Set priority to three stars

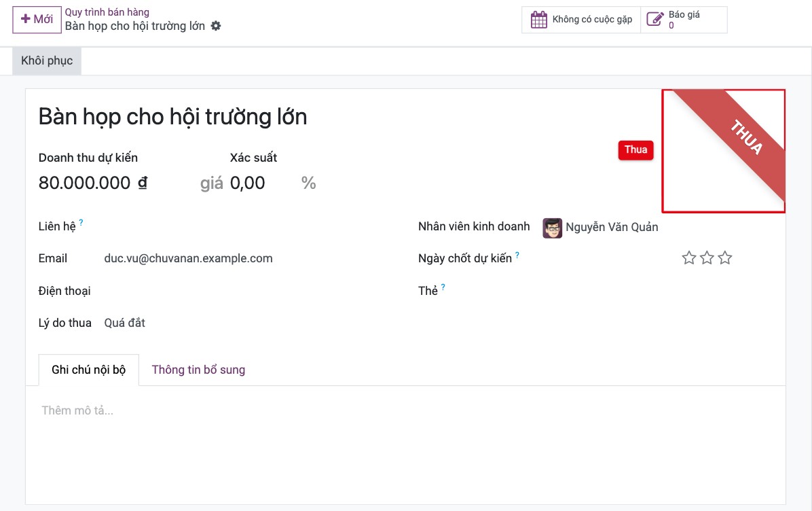tap(725, 258)
